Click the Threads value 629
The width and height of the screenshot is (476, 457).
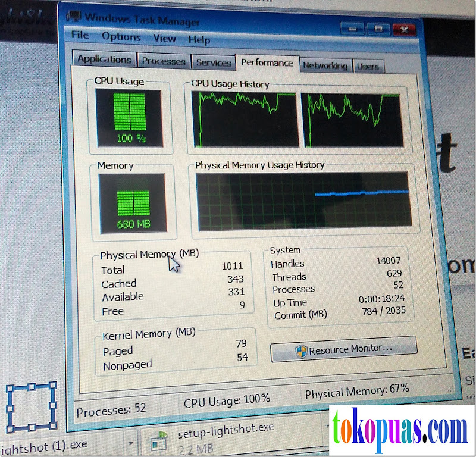tap(394, 273)
